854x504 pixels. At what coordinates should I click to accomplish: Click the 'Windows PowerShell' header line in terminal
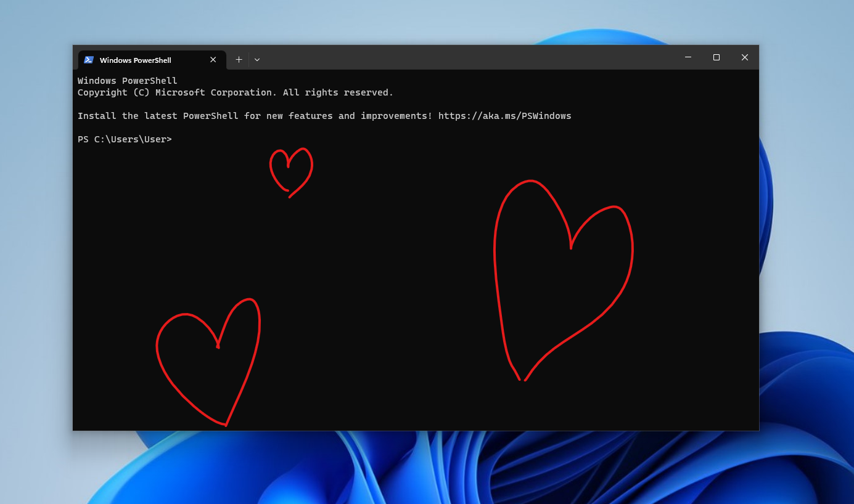(128, 81)
